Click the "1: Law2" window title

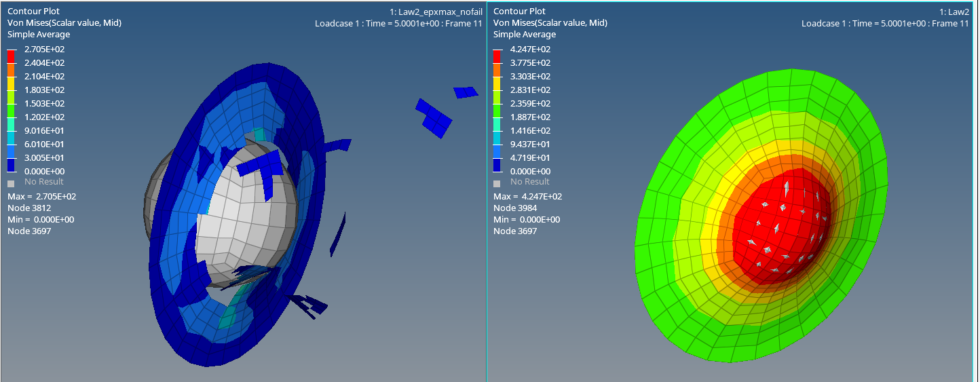[x=954, y=12]
